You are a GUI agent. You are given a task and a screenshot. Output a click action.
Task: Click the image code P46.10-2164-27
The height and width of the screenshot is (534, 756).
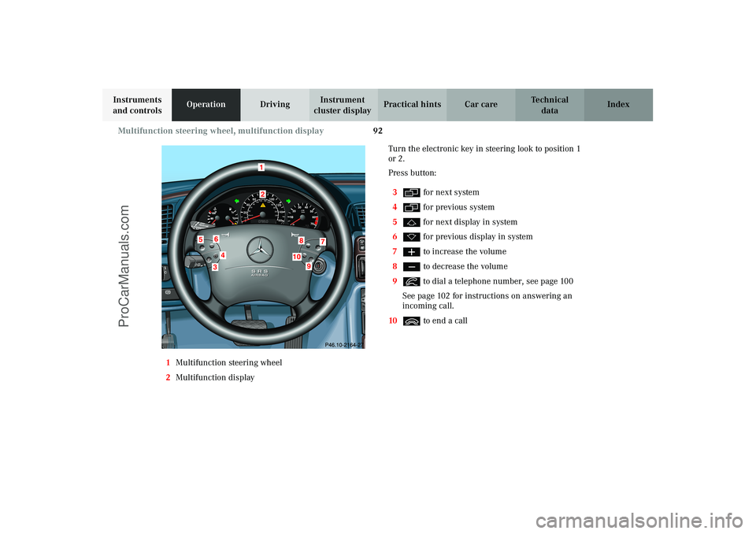tap(344, 345)
